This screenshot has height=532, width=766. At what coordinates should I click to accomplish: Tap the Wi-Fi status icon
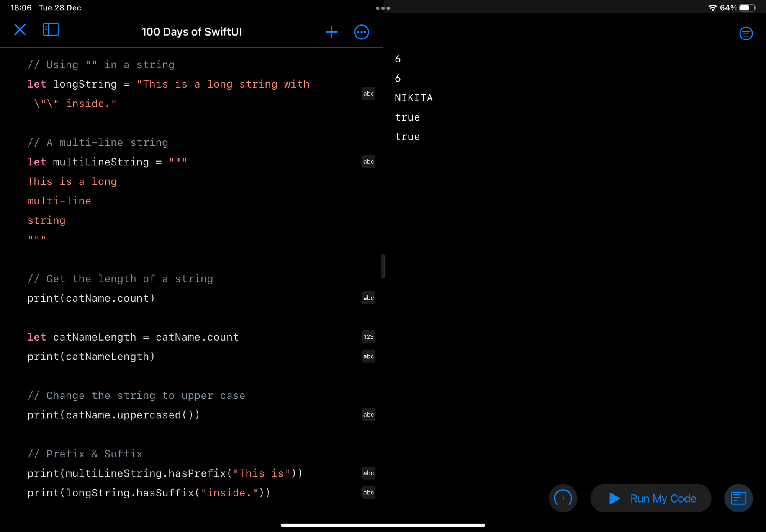[712, 8]
